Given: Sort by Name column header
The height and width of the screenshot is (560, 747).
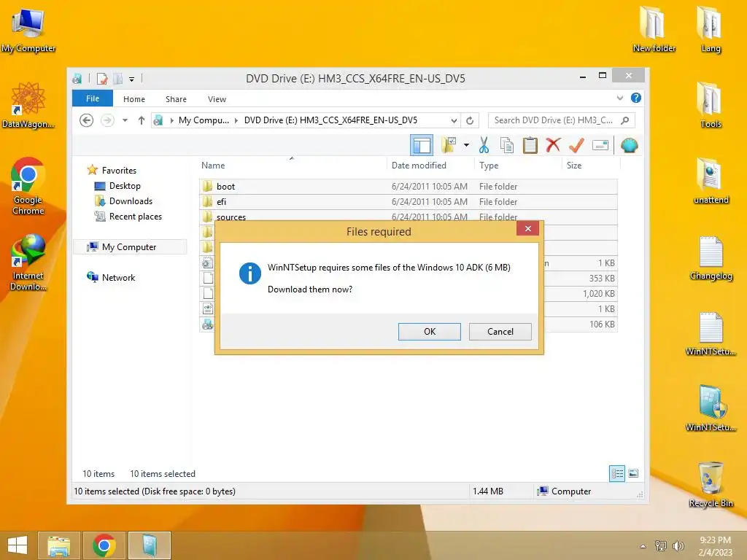Looking at the screenshot, I should point(213,166).
